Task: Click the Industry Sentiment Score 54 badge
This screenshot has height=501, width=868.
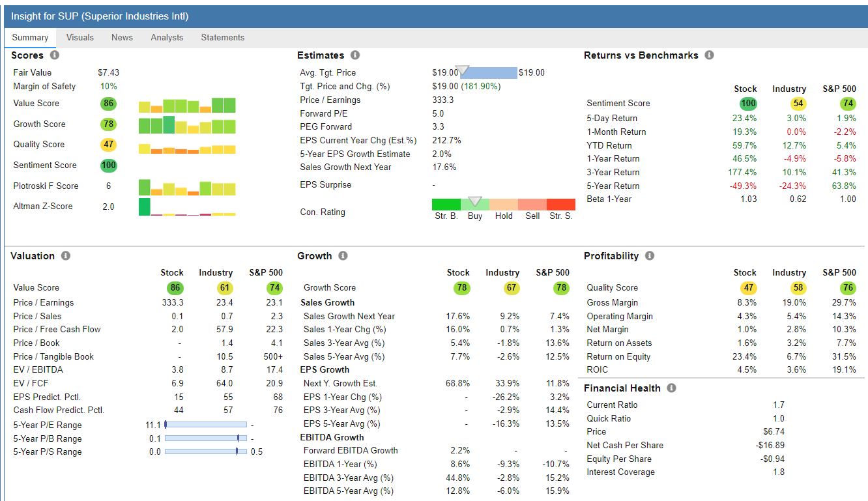Action: click(798, 104)
